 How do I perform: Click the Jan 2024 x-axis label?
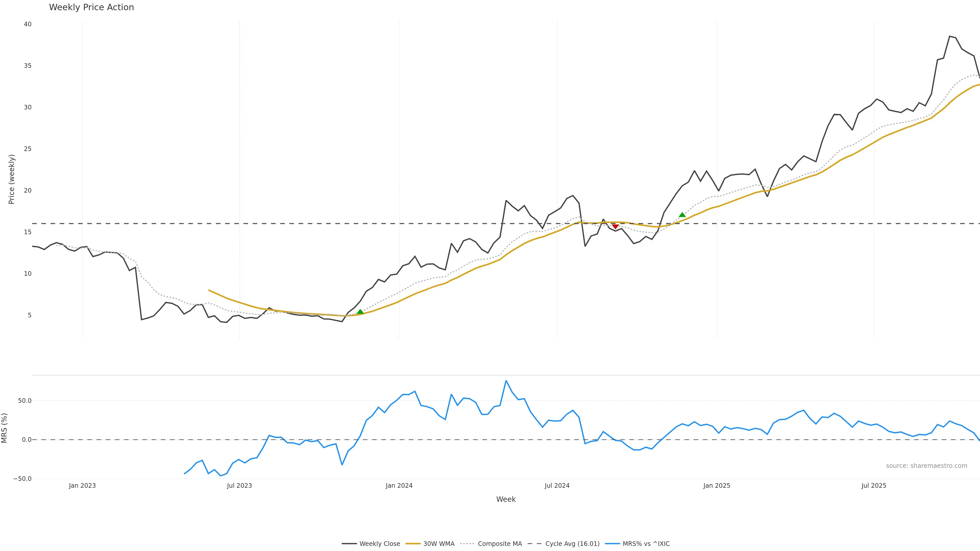tap(399, 486)
